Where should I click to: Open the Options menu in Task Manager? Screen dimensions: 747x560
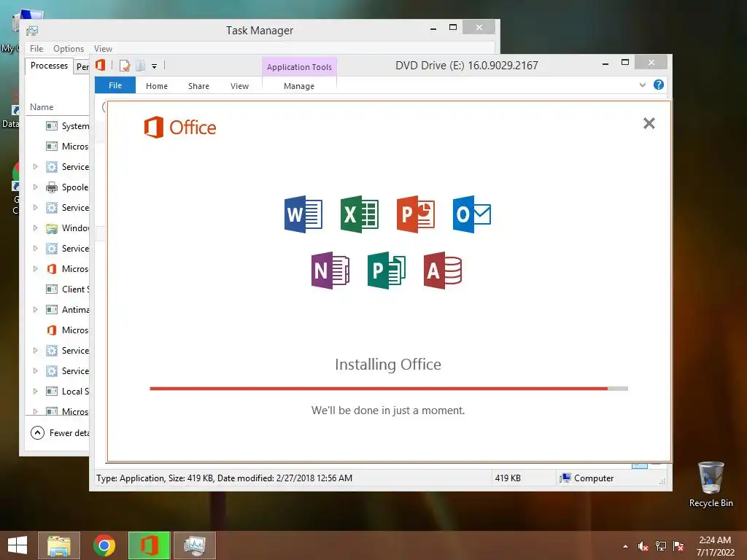click(69, 49)
